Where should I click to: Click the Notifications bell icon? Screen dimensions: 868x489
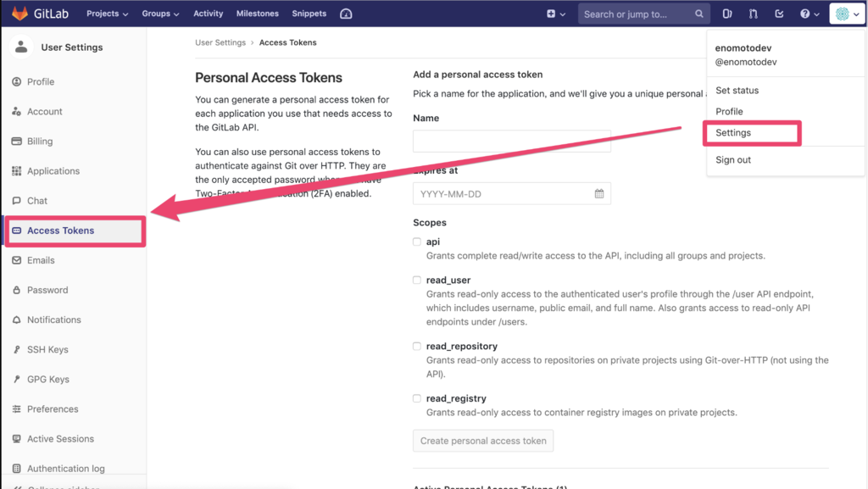tap(17, 320)
